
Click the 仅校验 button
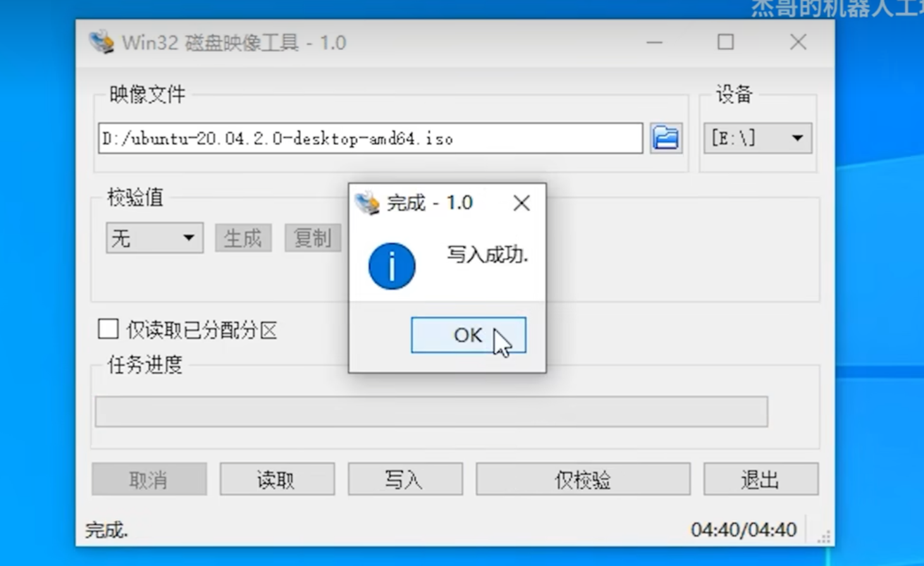(x=582, y=479)
